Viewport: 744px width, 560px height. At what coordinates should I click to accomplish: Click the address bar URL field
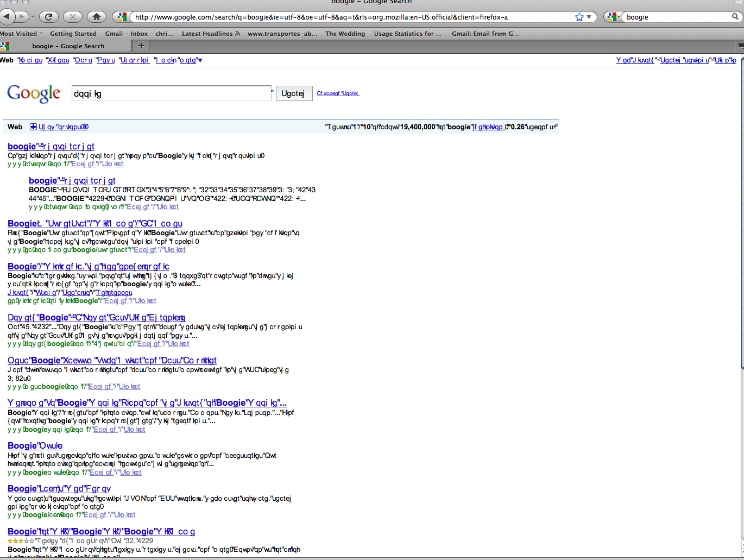352,17
